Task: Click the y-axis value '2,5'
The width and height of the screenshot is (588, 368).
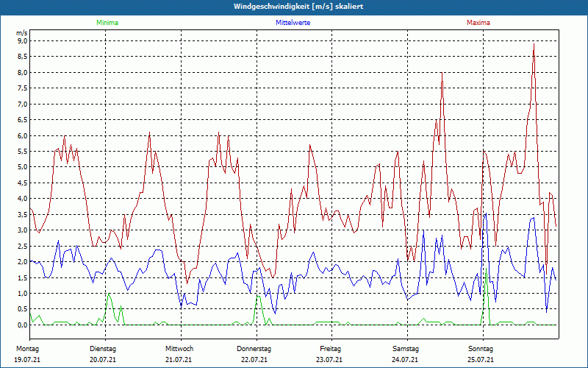Action: [23, 246]
